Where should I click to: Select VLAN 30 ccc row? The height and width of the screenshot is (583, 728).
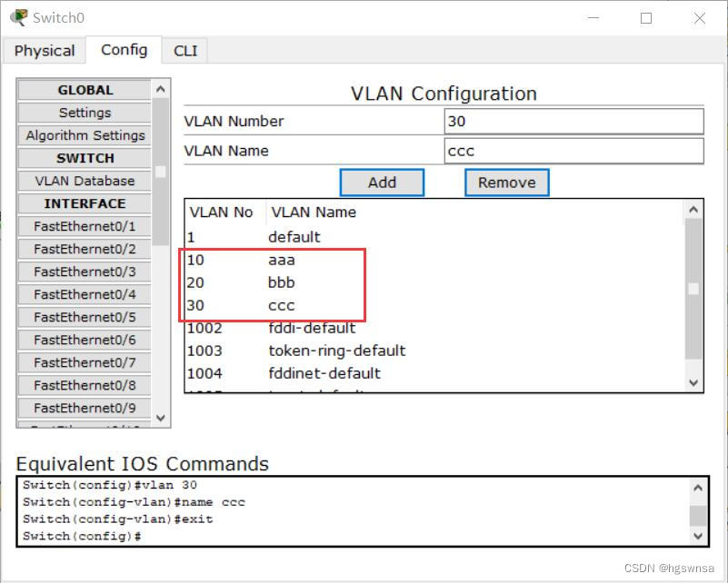pyautogui.click(x=434, y=305)
